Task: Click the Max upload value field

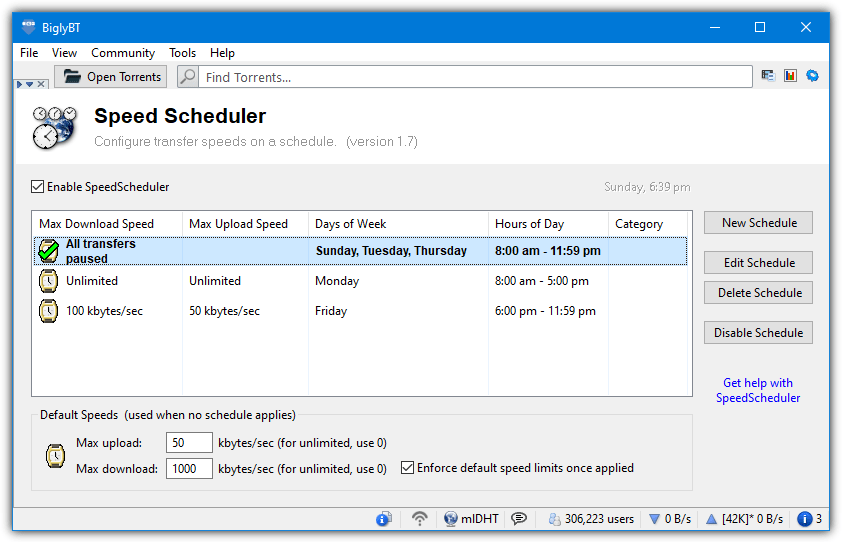Action: [189, 443]
